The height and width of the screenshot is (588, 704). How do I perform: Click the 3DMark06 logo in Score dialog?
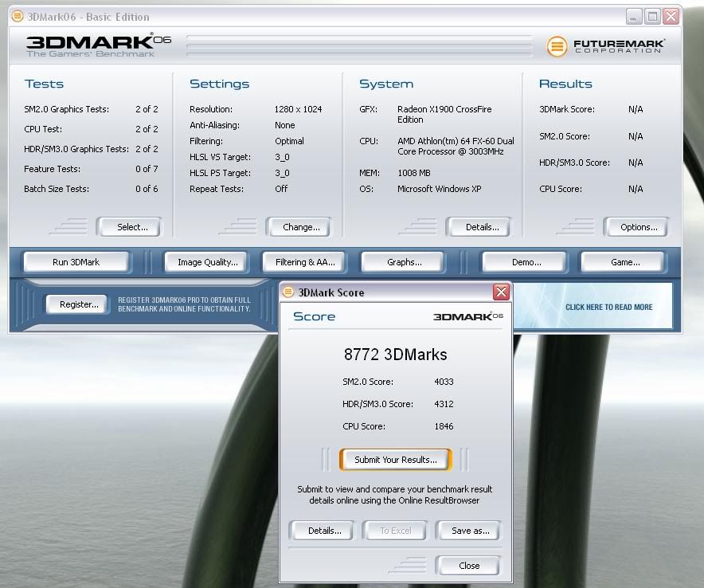[467, 316]
